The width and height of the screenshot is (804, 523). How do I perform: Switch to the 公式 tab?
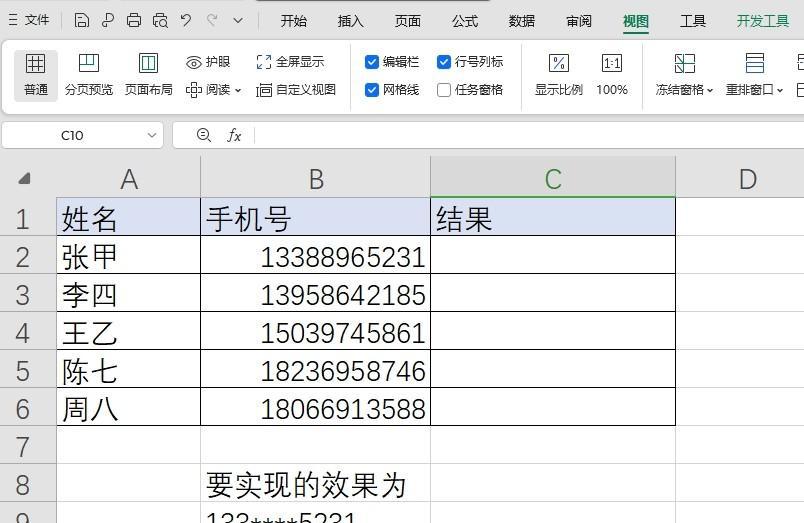coord(465,21)
